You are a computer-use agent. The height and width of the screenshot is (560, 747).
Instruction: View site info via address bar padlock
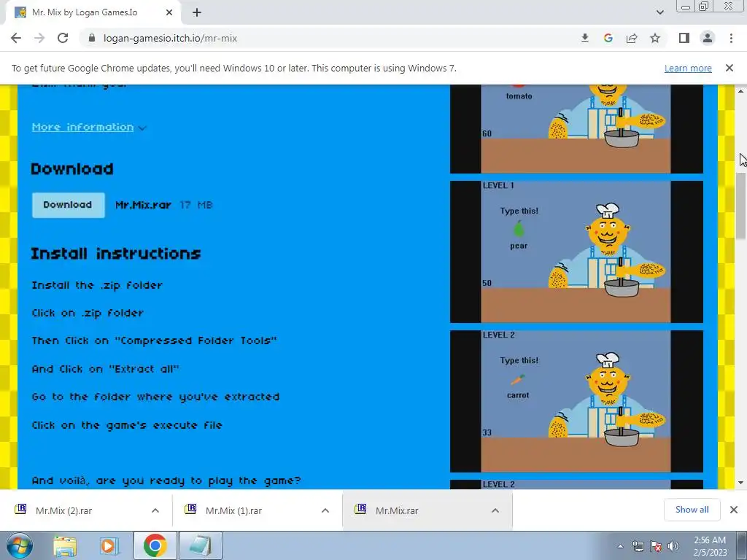pyautogui.click(x=92, y=38)
